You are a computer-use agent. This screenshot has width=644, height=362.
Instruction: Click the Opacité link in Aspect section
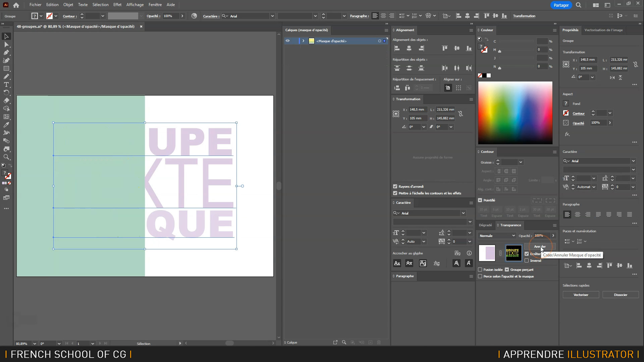(578, 123)
